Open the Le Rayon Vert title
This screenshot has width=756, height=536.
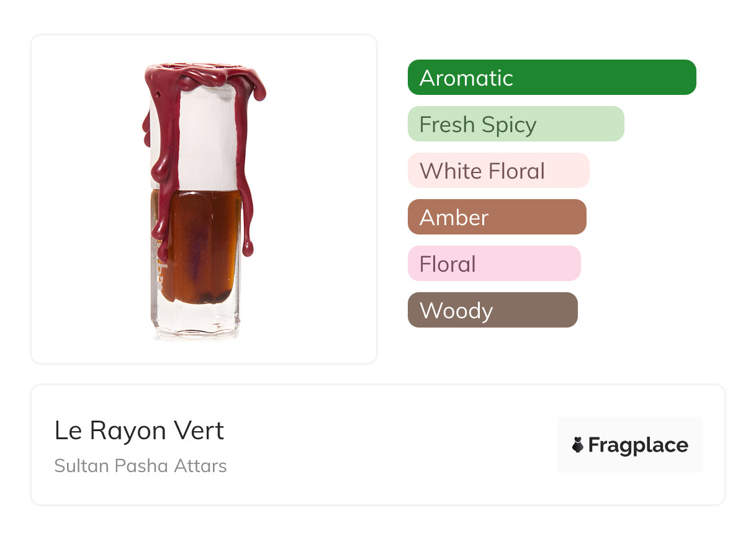point(139,431)
